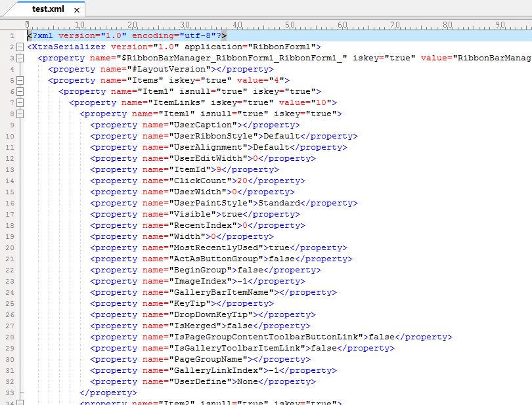Viewport: 532px width, 405px height.
Task: Click the "KeyTip" property name on line 25
Action: click(190, 304)
